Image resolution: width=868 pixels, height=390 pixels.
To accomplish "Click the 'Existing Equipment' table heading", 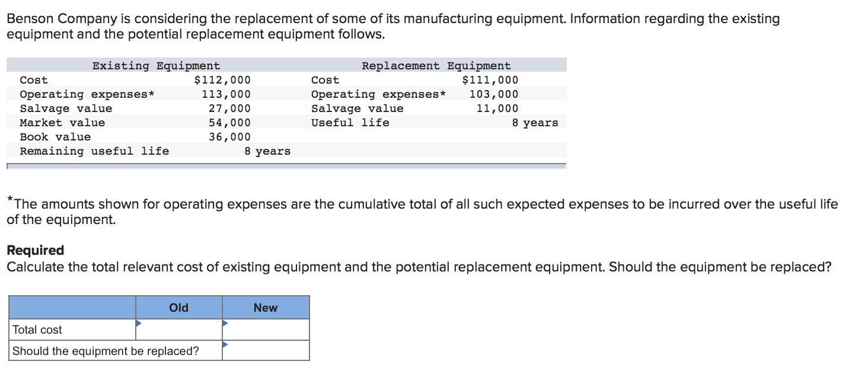I will click(156, 66).
